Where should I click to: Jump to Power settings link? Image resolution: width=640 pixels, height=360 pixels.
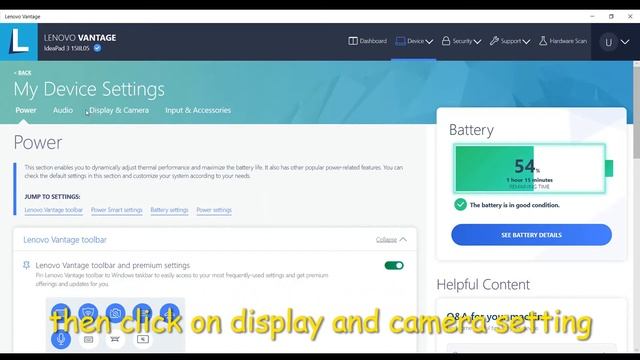pyautogui.click(x=214, y=210)
